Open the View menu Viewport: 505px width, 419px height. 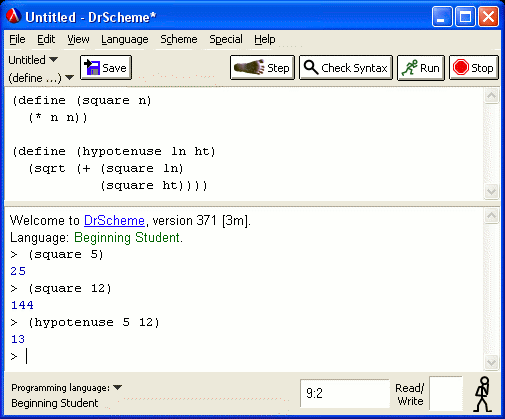pyautogui.click(x=78, y=39)
